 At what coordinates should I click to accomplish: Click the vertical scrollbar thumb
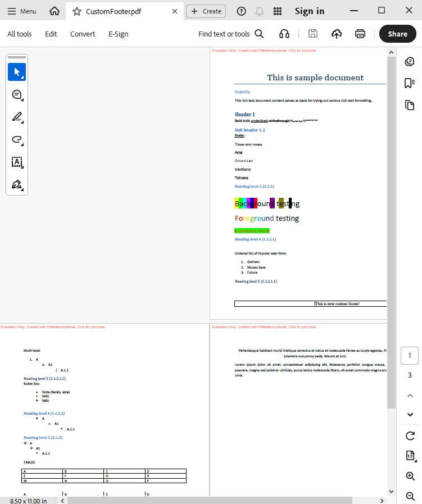(391, 233)
